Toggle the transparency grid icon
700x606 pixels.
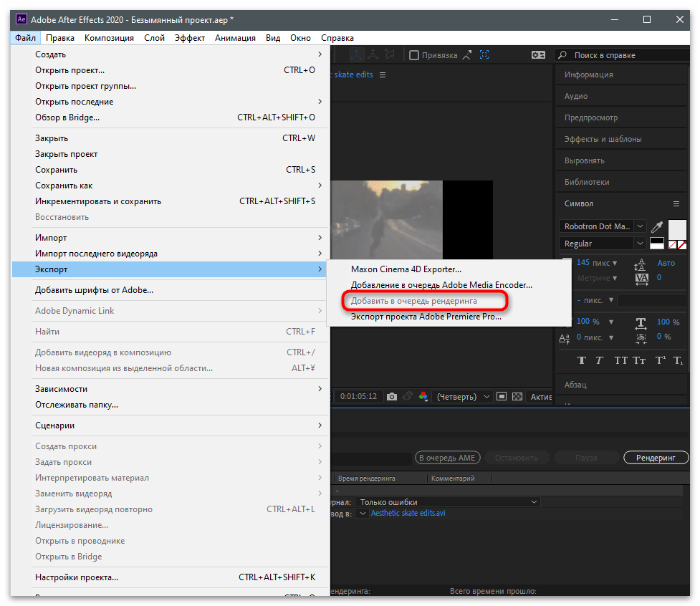(517, 396)
